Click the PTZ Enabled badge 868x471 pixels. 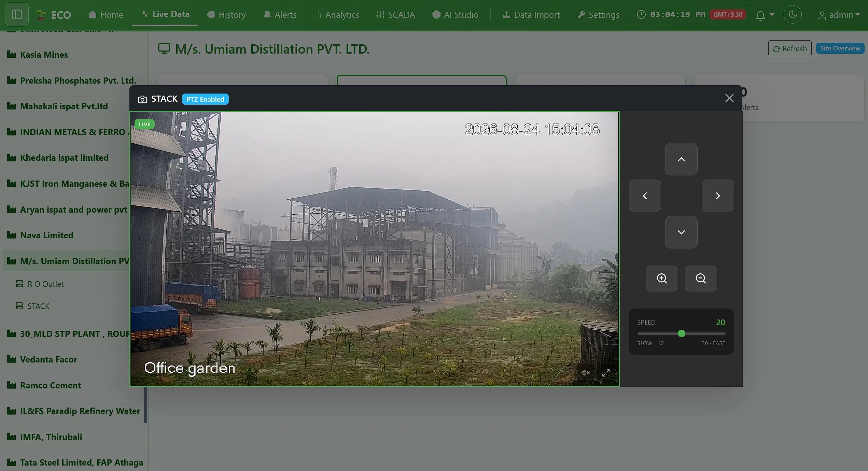coord(205,99)
